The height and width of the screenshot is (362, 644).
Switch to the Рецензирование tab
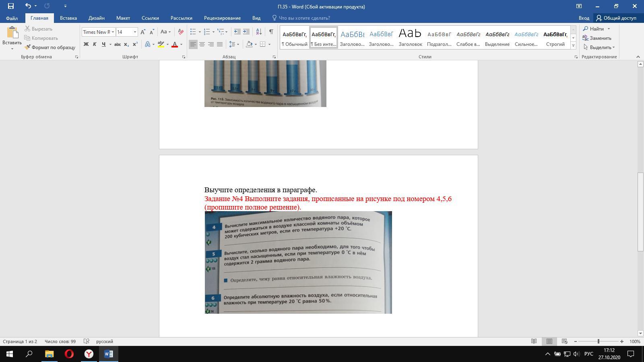pyautogui.click(x=222, y=18)
